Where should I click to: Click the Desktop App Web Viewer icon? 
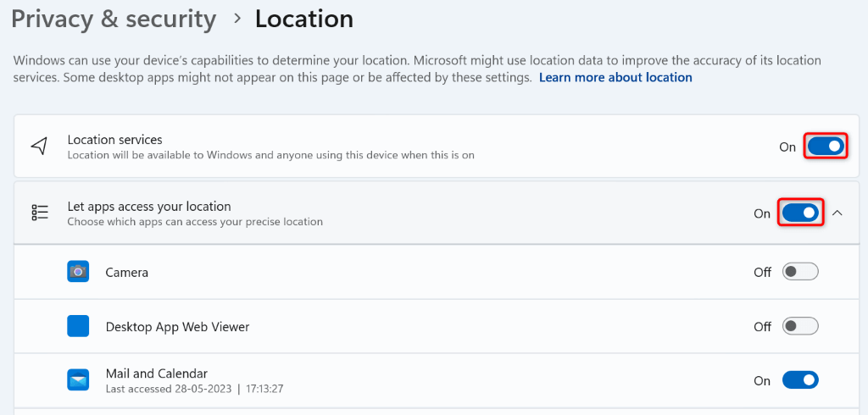[x=78, y=326]
